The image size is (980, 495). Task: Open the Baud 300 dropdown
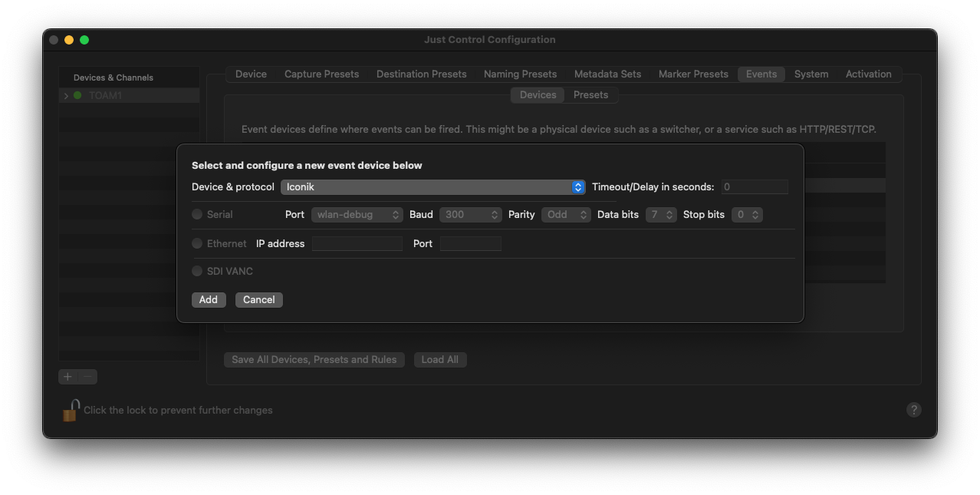click(x=471, y=215)
